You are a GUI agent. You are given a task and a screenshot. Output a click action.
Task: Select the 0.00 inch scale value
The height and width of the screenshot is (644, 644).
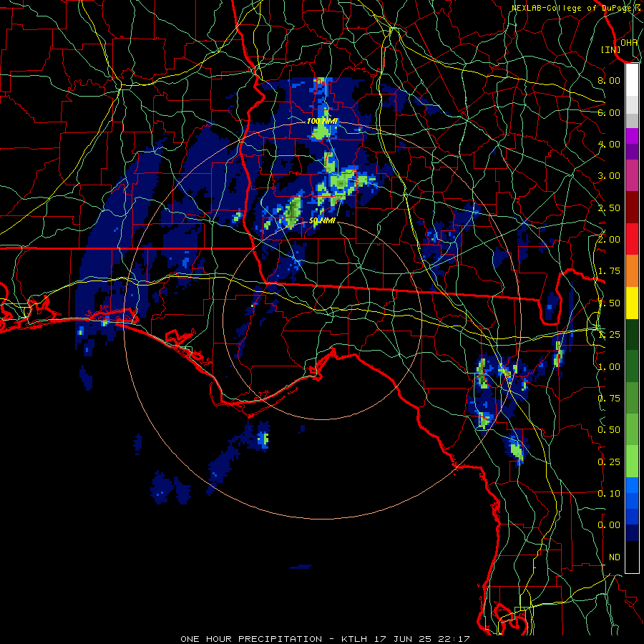point(609,525)
